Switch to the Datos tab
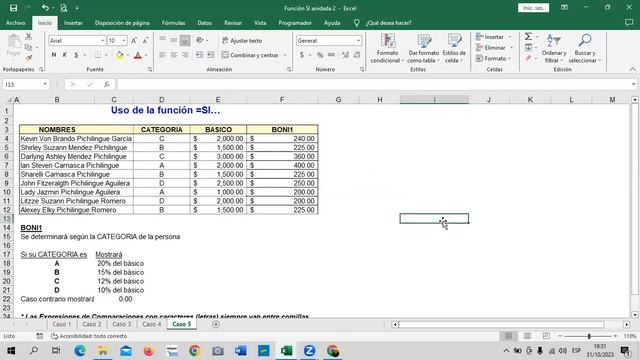Viewport: 640px width, 360px height. (204, 23)
